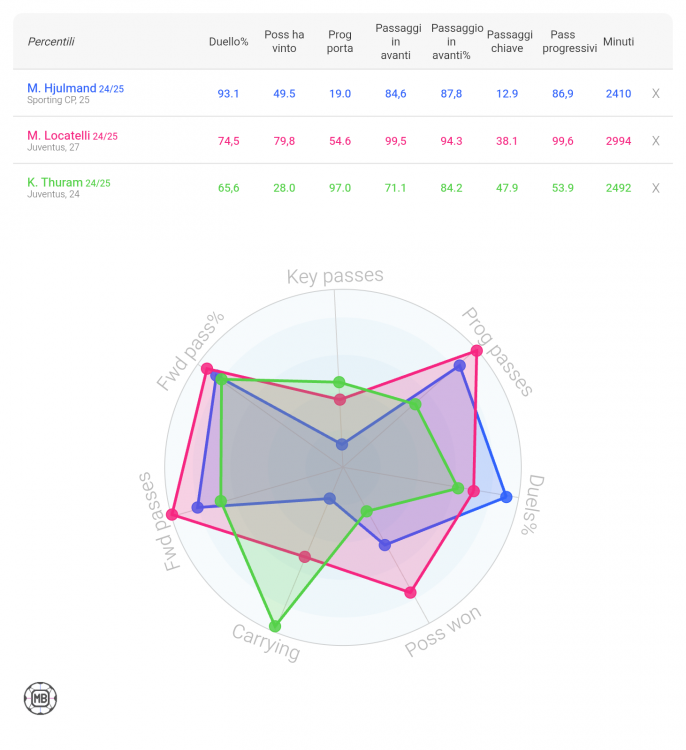Remove M. Hjulmand row with its X
This screenshot has height=750, width=686.
coord(655,94)
